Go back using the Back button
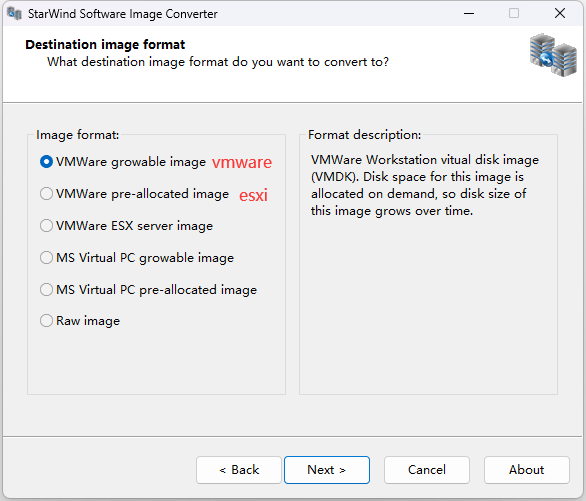 239,470
